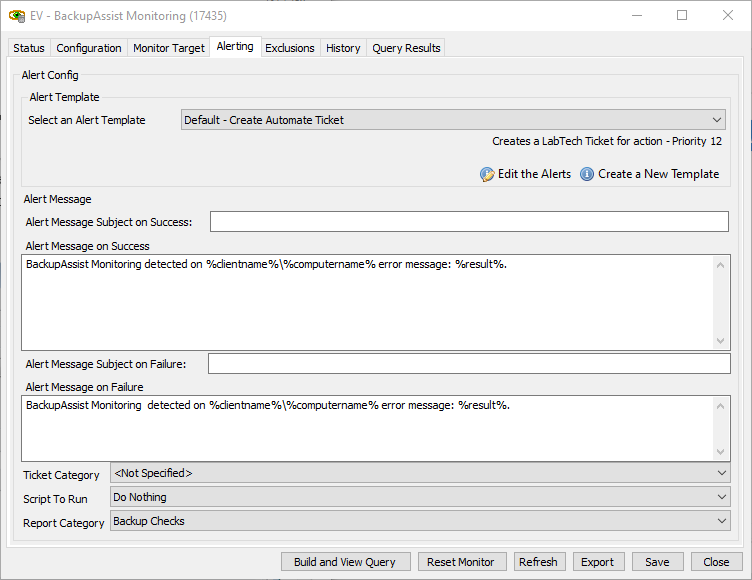The image size is (752, 580).
Task: Open the Configuration tab
Action: click(x=89, y=48)
